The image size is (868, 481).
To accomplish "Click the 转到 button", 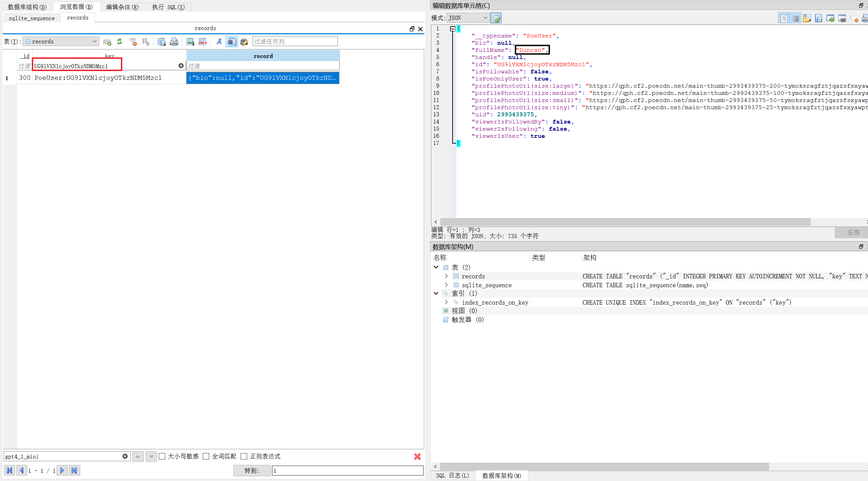I will (x=252, y=471).
